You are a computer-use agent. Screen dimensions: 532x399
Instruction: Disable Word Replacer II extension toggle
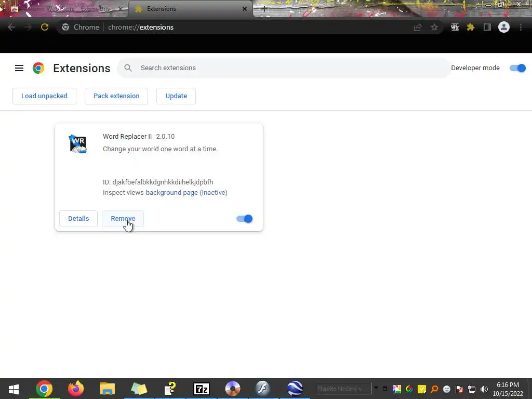click(x=245, y=219)
